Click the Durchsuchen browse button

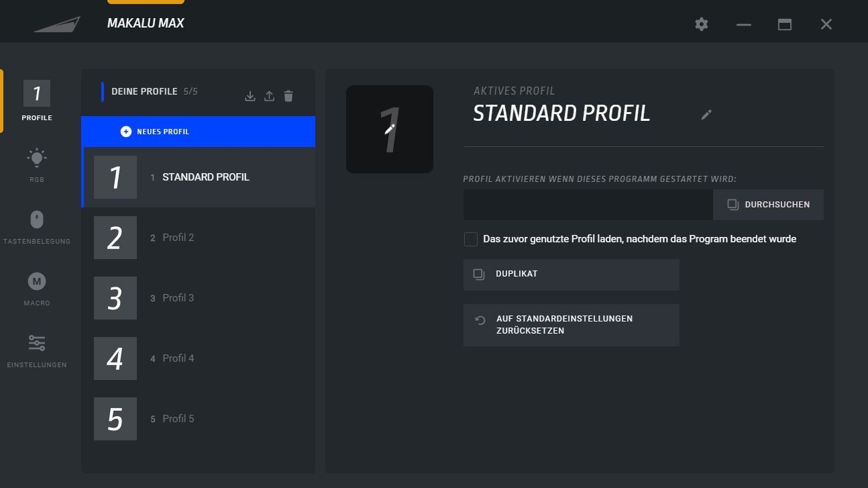[x=768, y=205]
